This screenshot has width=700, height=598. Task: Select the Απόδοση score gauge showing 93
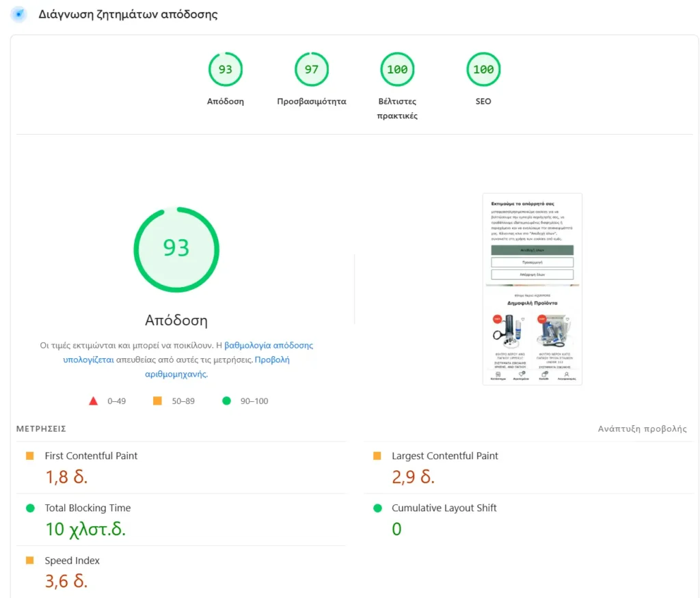[x=226, y=70]
